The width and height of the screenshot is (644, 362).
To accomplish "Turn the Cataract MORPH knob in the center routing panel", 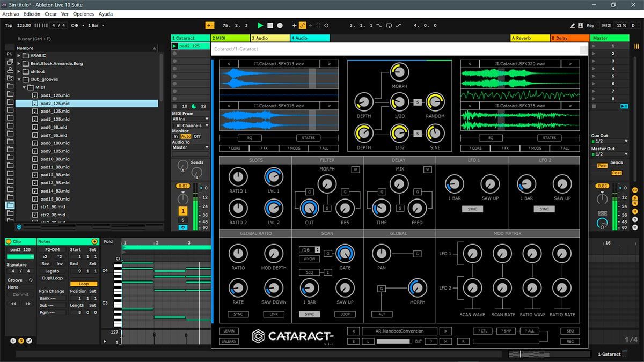I will pyautogui.click(x=399, y=72).
